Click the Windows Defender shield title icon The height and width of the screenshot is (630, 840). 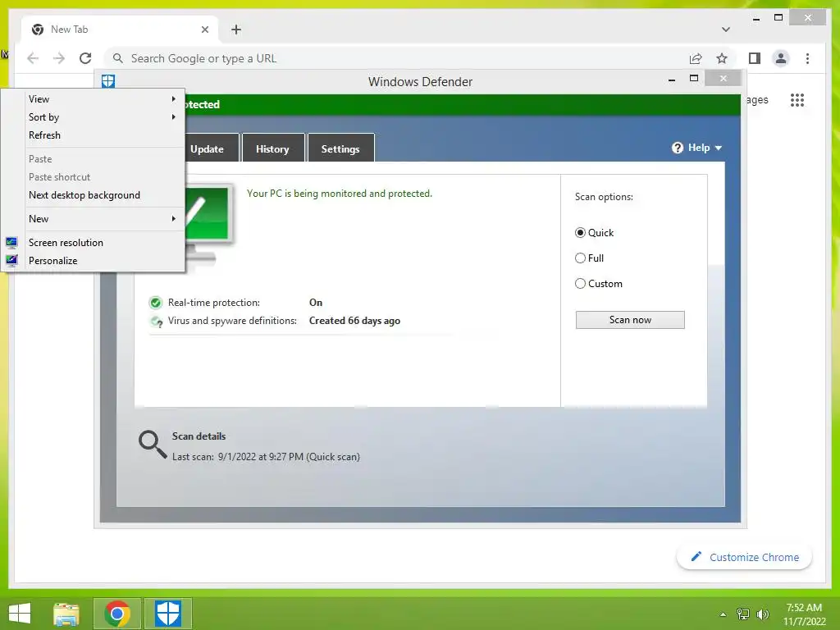[x=108, y=81]
